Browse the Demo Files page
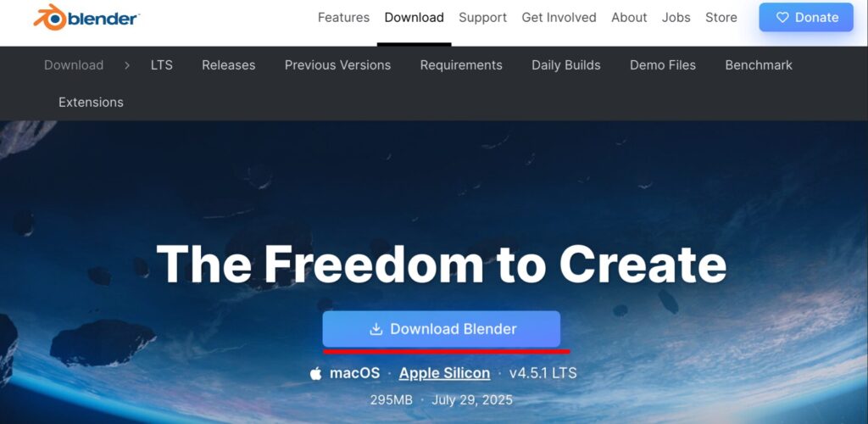 [663, 65]
